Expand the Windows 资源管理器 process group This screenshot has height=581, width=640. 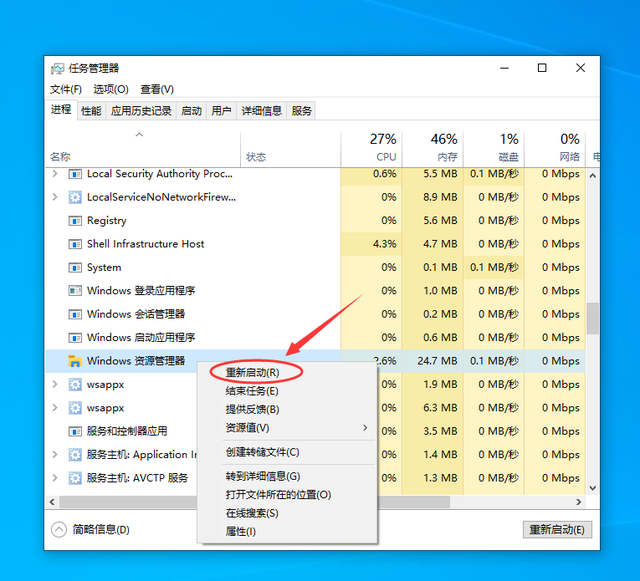click(55, 361)
